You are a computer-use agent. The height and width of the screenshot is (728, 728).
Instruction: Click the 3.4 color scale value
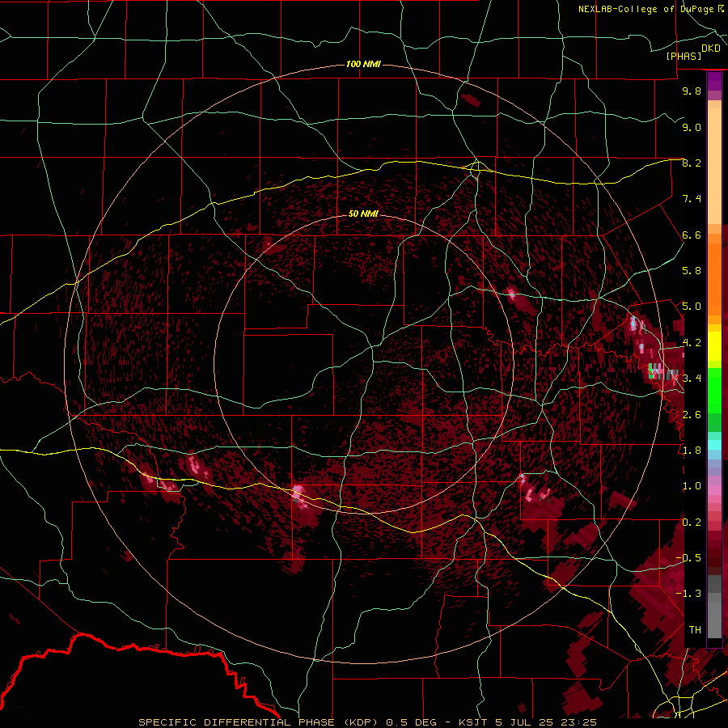click(692, 379)
